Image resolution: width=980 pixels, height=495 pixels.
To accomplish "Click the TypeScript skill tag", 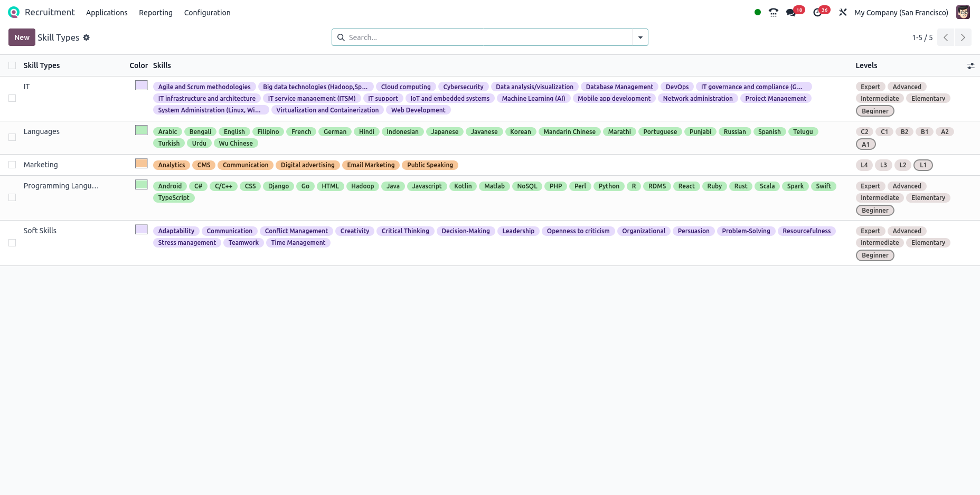I will [x=174, y=197].
